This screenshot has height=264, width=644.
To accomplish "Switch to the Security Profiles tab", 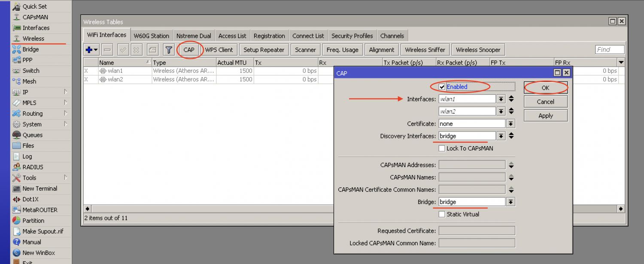I will point(352,36).
